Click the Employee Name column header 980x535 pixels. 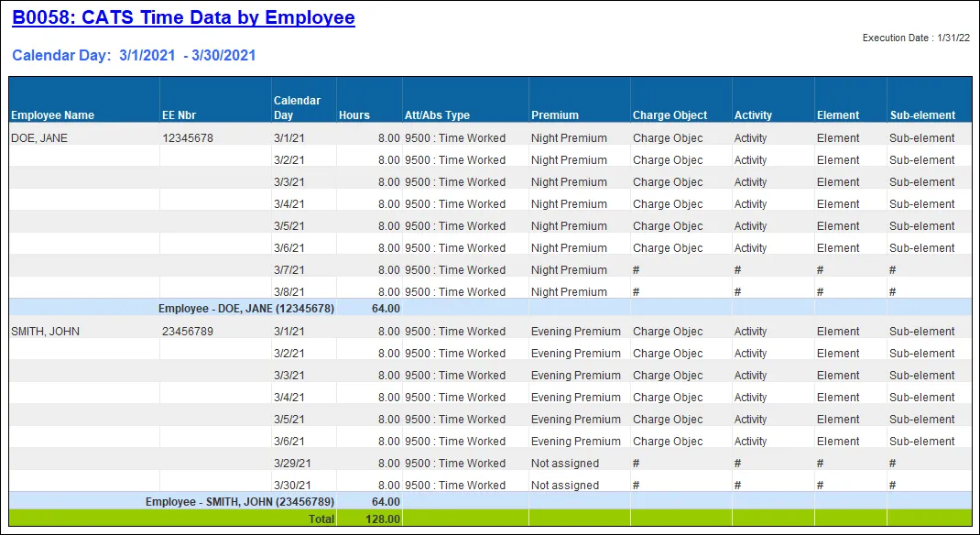point(52,115)
